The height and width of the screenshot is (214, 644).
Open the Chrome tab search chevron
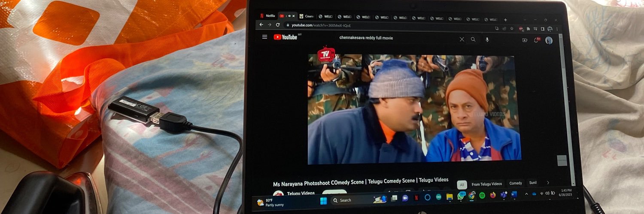click(525, 20)
